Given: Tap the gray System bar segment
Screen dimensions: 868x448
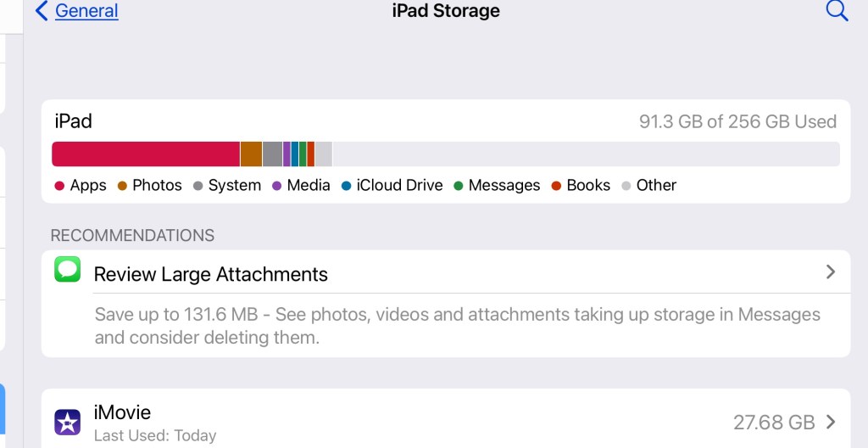Looking at the screenshot, I should [272, 154].
